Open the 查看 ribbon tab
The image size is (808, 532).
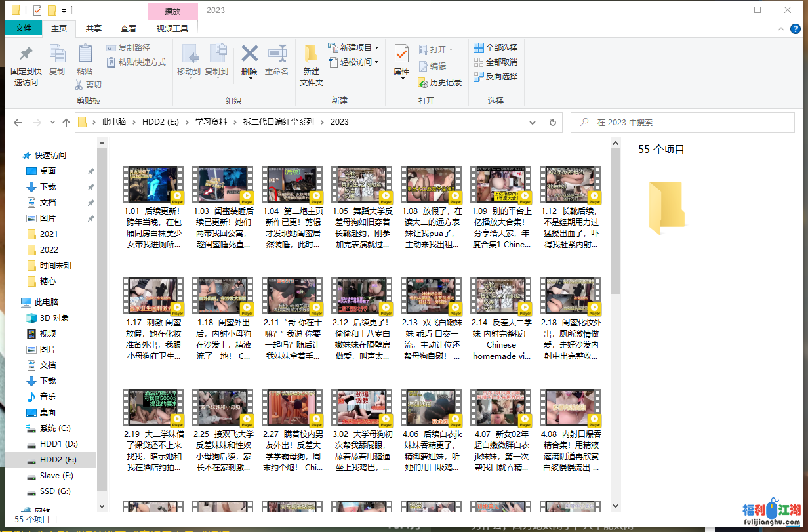click(129, 28)
